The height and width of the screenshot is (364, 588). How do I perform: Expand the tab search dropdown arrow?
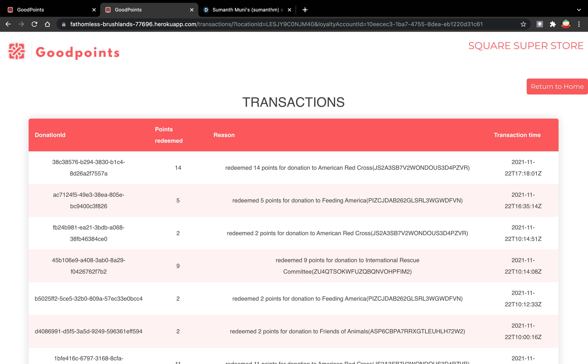point(579,10)
